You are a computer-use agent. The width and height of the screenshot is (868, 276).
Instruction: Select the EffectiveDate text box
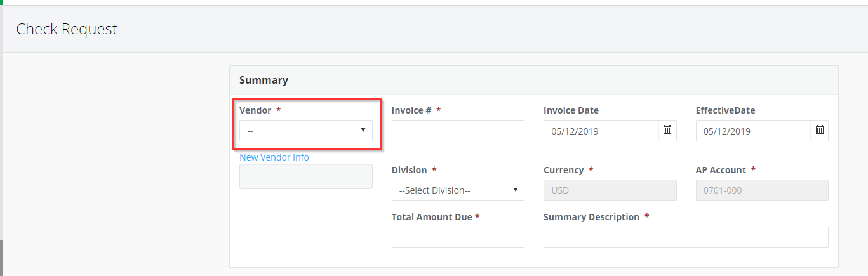(x=754, y=131)
